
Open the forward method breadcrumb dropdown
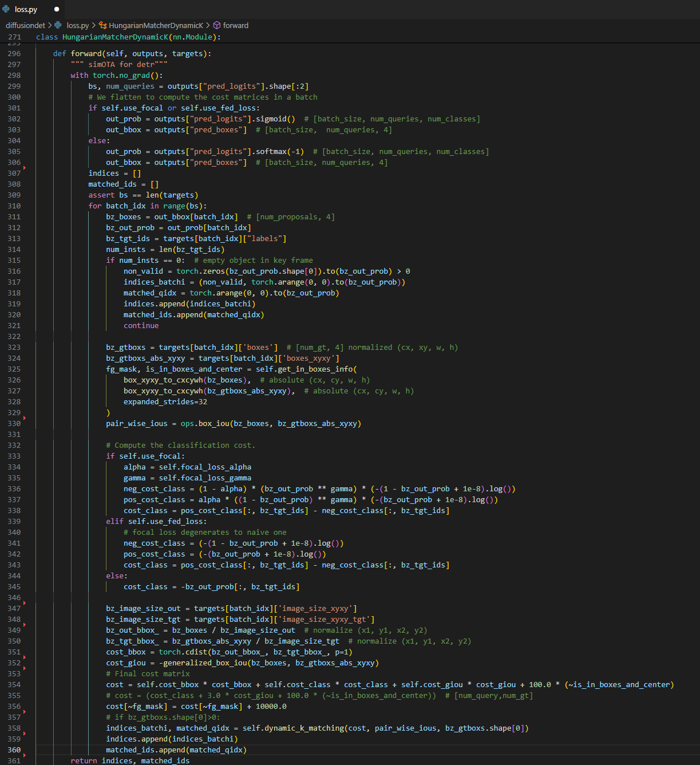coord(235,25)
